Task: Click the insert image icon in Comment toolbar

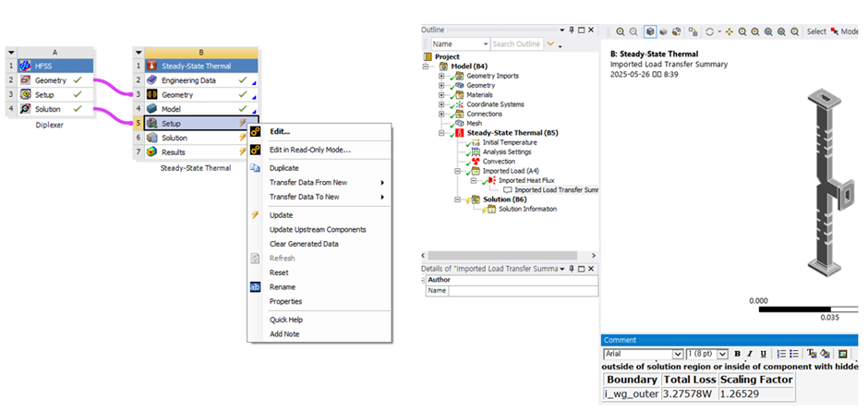Action: (842, 354)
